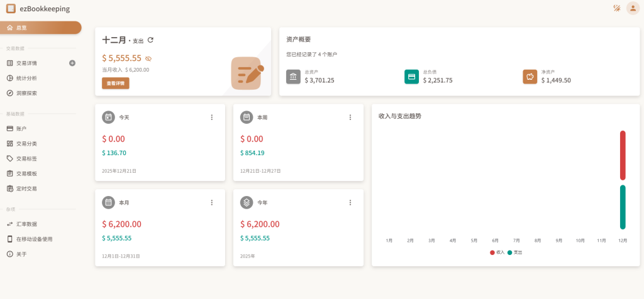The image size is (644, 299).
Task: Toggle the 支出 legend series
Action: [x=514, y=252]
